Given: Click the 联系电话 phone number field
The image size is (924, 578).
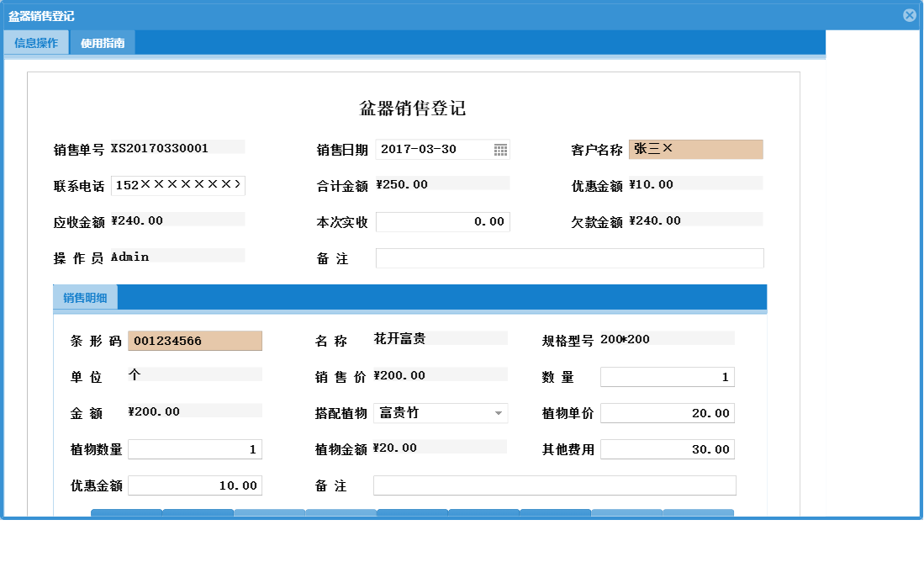Looking at the screenshot, I should point(177,185).
